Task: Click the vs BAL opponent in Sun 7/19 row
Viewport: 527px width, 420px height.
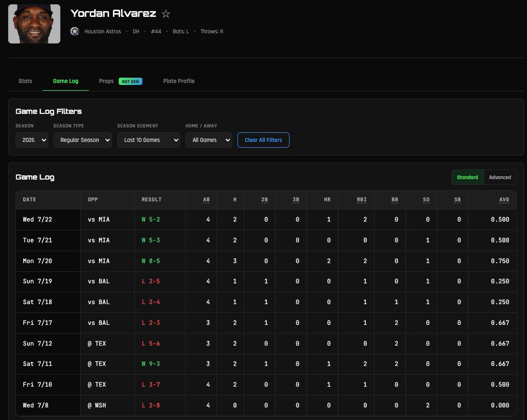Action: (x=99, y=281)
